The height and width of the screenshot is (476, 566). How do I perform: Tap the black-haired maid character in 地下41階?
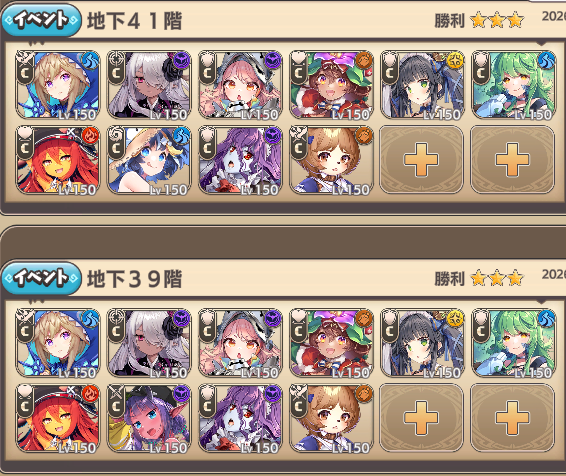tap(422, 85)
